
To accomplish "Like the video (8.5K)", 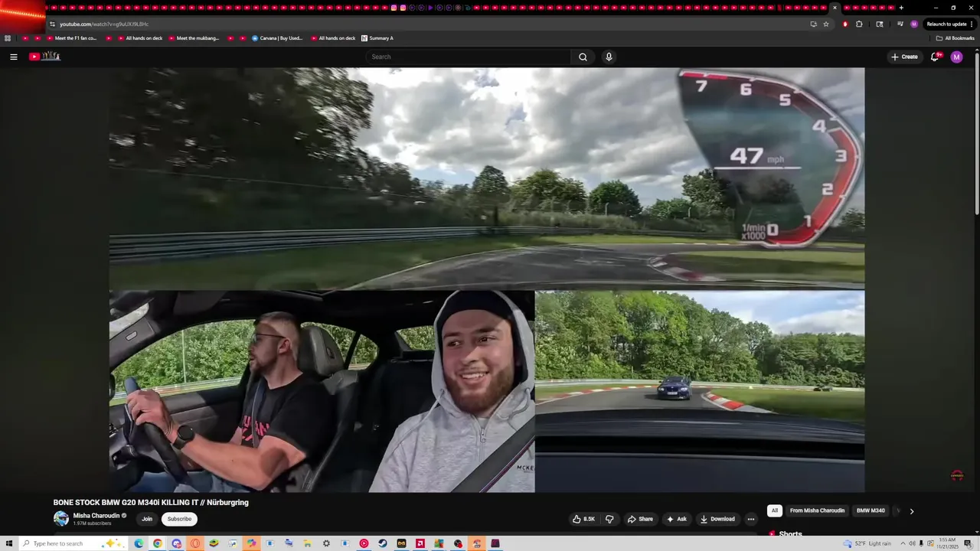I will [583, 519].
